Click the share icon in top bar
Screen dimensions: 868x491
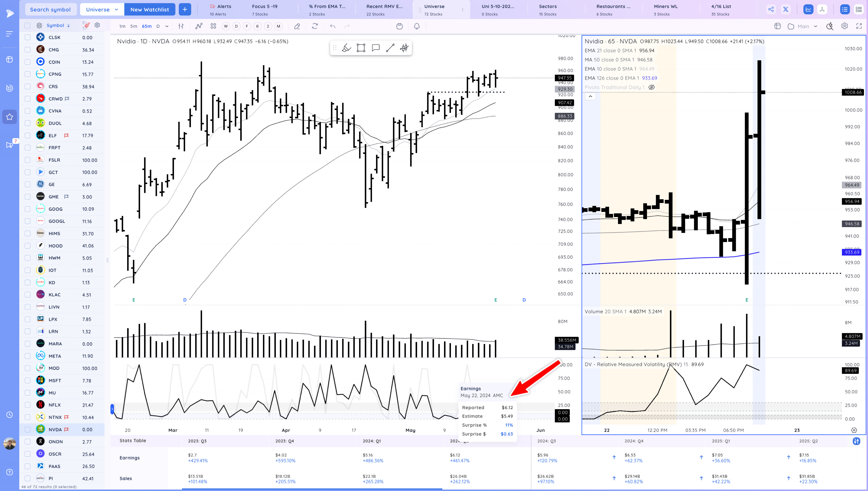tap(771, 10)
